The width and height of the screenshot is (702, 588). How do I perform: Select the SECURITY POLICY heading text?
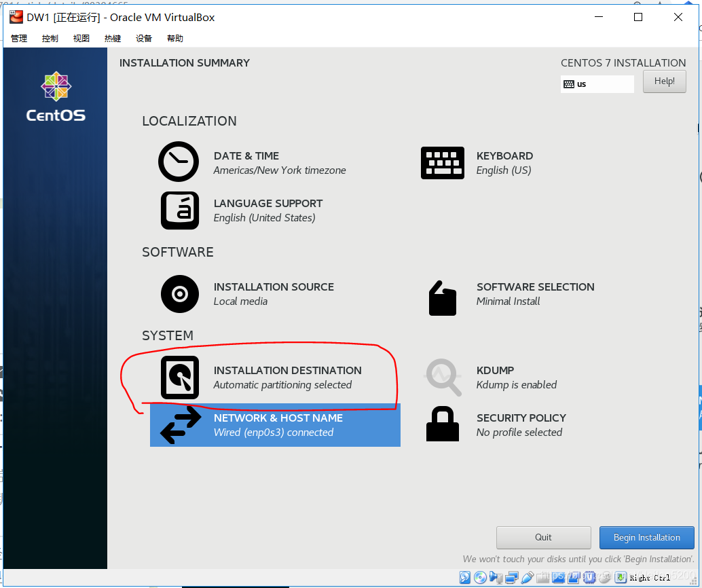tap(521, 418)
